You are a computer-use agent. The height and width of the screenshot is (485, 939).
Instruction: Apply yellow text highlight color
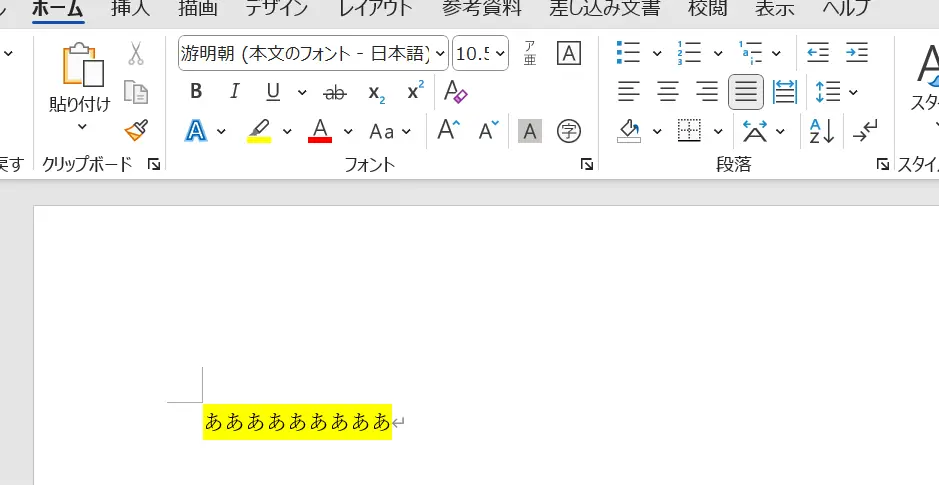pyautogui.click(x=259, y=131)
